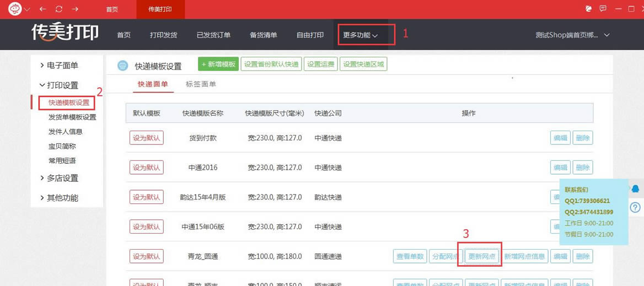Edit the 中通2016 template
The width and height of the screenshot is (644, 286).
click(x=560, y=168)
